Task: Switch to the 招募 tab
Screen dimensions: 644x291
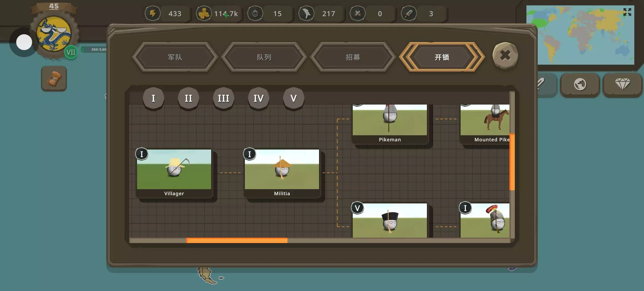Action: click(x=353, y=57)
